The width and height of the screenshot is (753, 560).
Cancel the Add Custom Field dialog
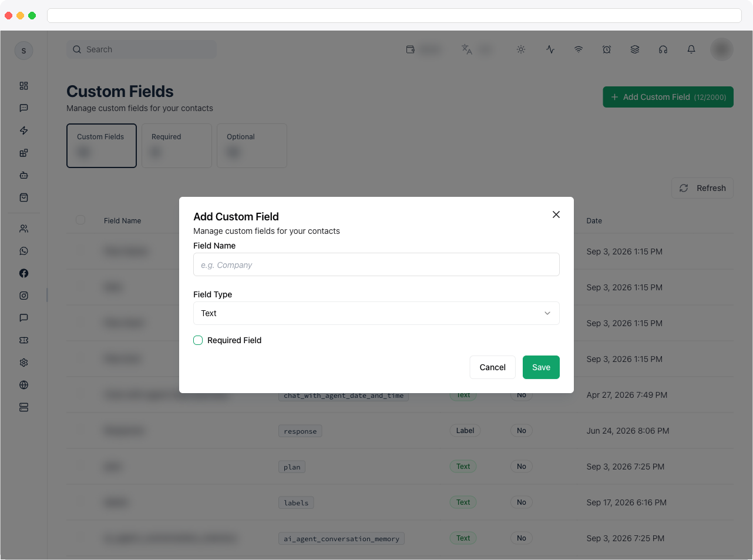pyautogui.click(x=492, y=367)
